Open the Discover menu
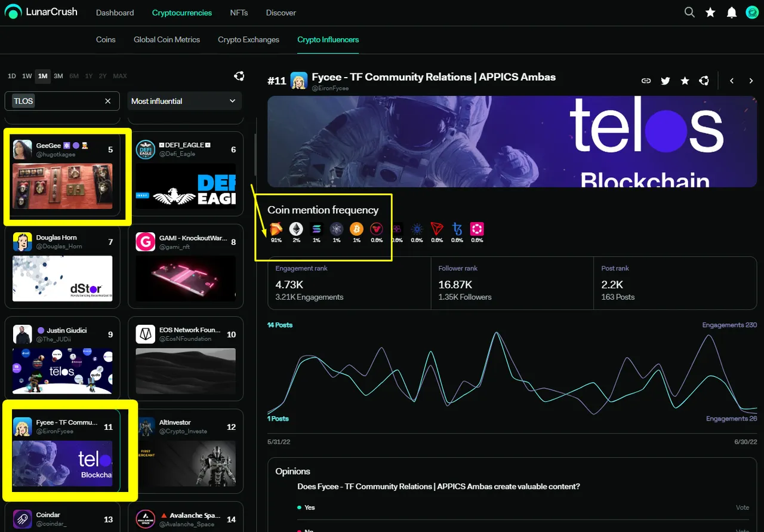The height and width of the screenshot is (532, 764). pos(281,13)
